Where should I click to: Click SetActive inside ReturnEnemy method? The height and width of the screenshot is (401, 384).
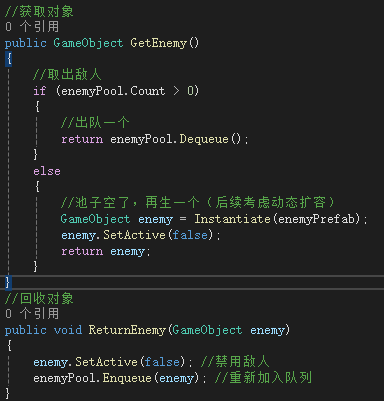tap(106, 362)
